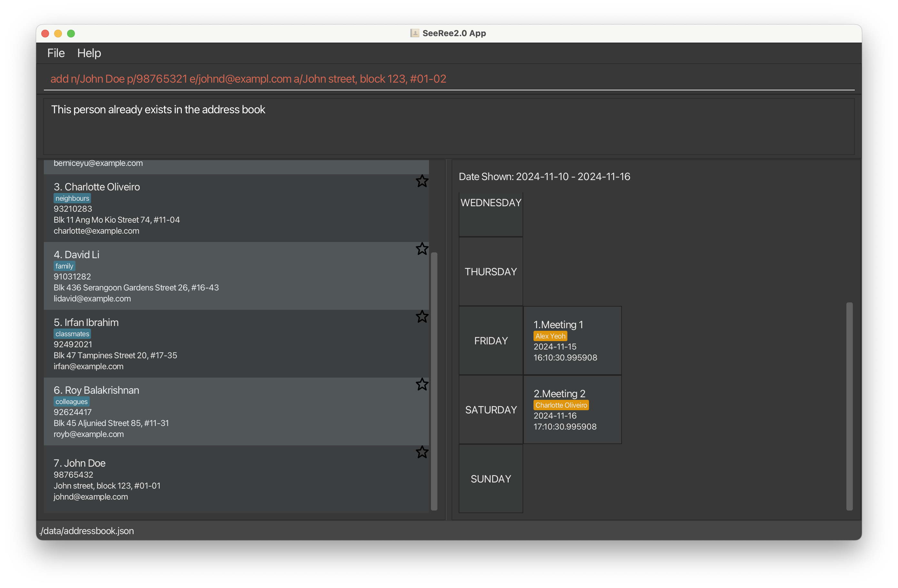Mark John Doe with the star icon

tap(422, 452)
